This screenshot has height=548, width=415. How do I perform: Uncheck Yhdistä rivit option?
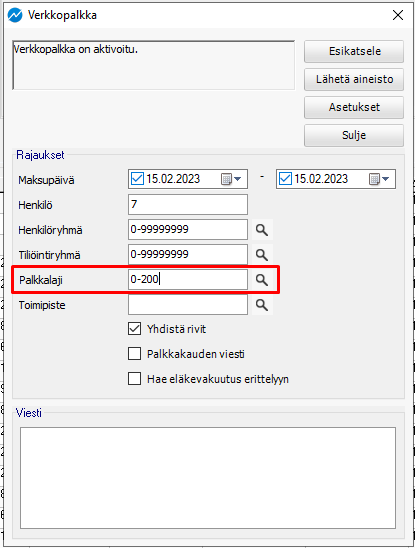[x=135, y=329]
